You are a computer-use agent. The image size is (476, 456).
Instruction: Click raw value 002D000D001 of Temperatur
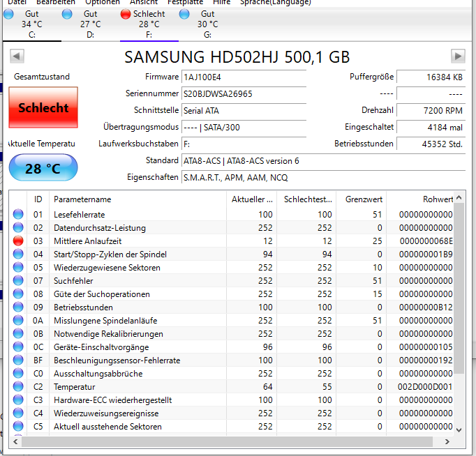(425, 387)
